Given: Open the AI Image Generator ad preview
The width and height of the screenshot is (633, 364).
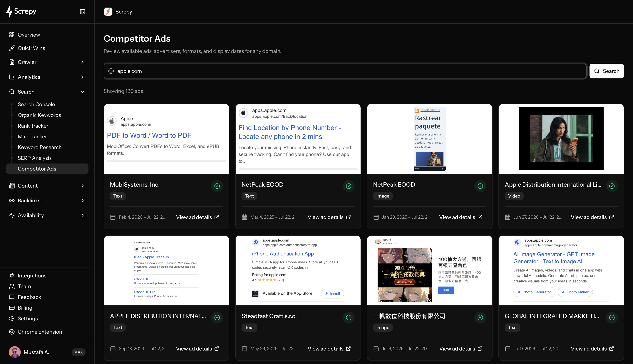Looking at the screenshot, I should pos(561,270).
